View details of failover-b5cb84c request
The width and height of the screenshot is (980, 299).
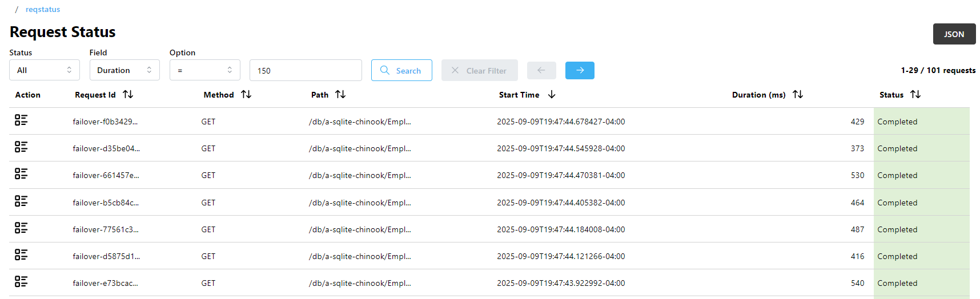21,201
